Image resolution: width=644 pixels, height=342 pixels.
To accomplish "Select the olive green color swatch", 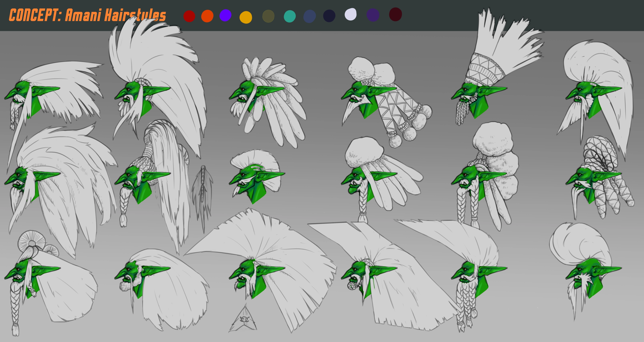I will pos(268,16).
